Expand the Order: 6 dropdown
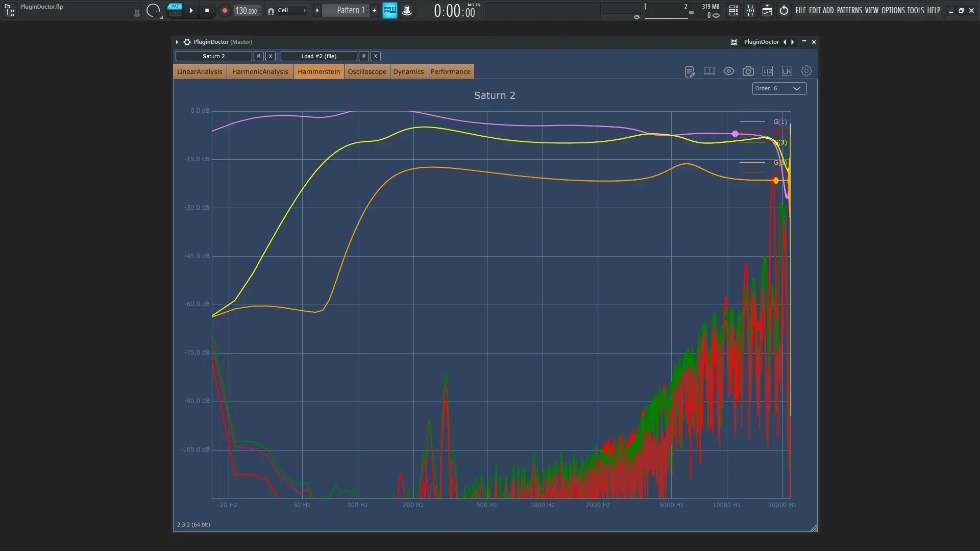The width and height of the screenshot is (980, 551). tap(779, 88)
